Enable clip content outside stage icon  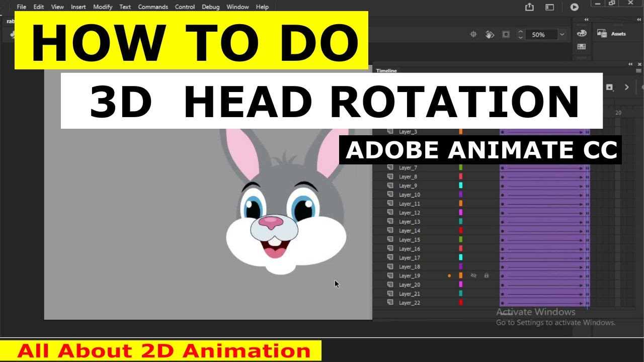506,34
